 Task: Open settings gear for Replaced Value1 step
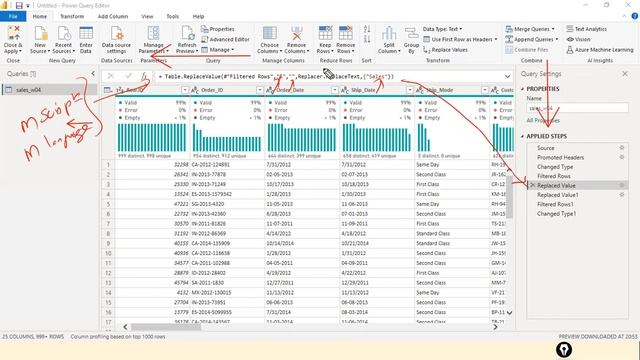[622, 195]
